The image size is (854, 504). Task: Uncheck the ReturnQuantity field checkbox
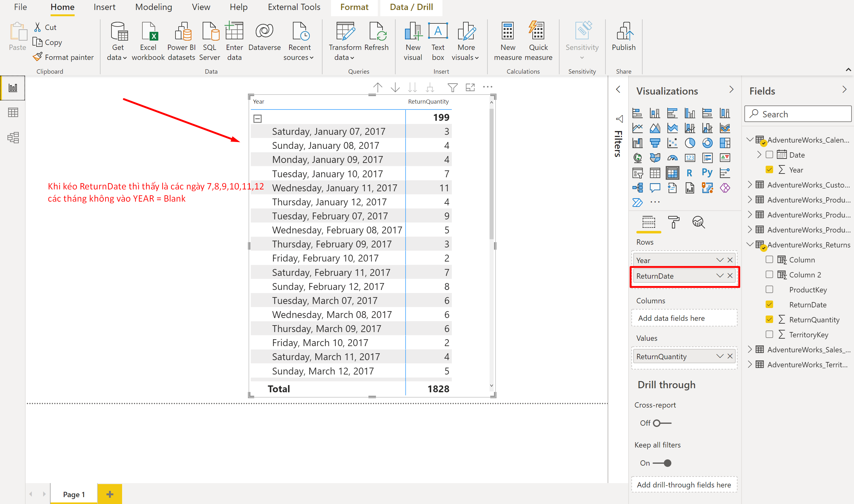(x=769, y=319)
